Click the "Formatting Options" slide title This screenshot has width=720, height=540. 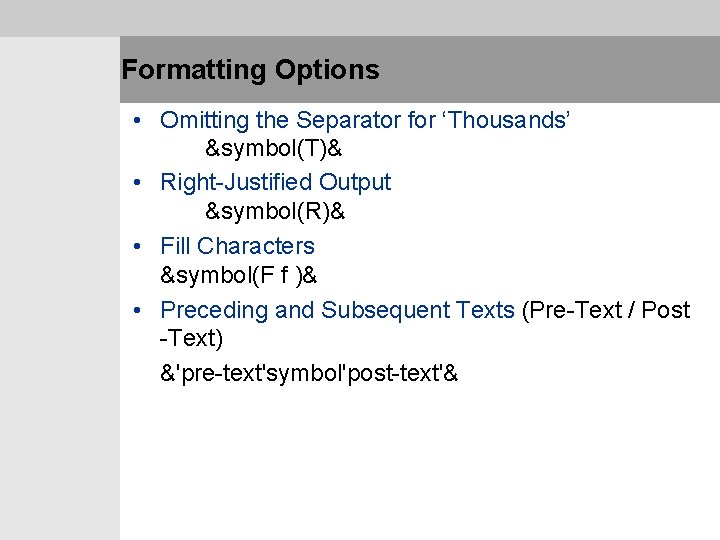point(250,70)
